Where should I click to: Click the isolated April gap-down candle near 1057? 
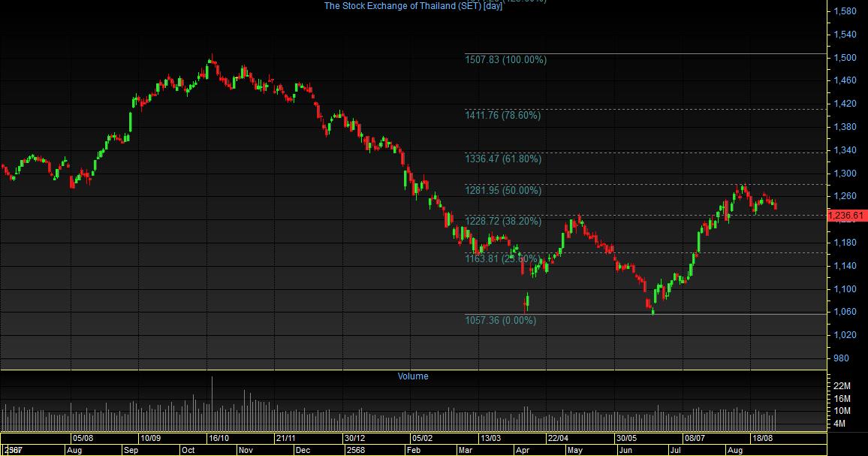[x=526, y=303]
